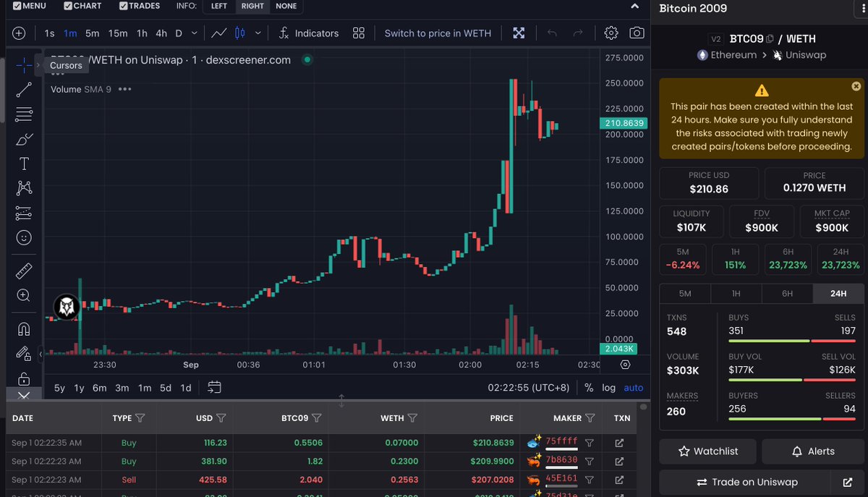The width and height of the screenshot is (868, 497).
Task: Click the chart and trades splitter handle
Action: point(341,400)
